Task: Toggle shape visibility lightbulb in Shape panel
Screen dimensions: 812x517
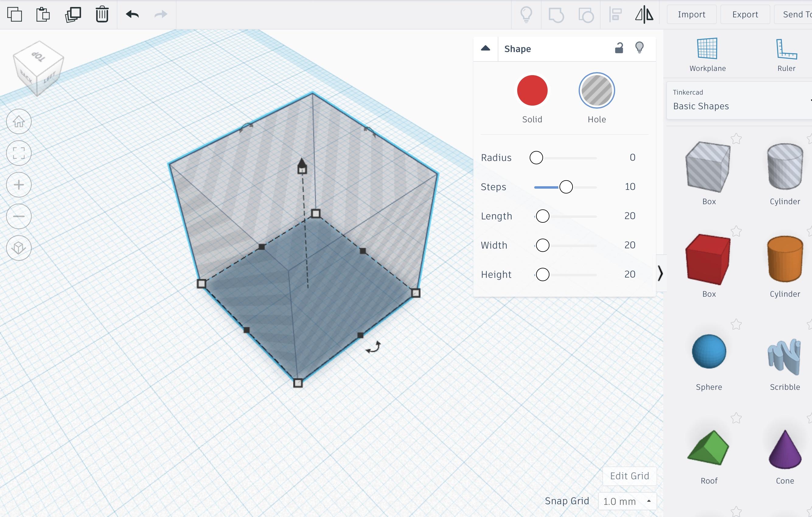Action: point(639,48)
